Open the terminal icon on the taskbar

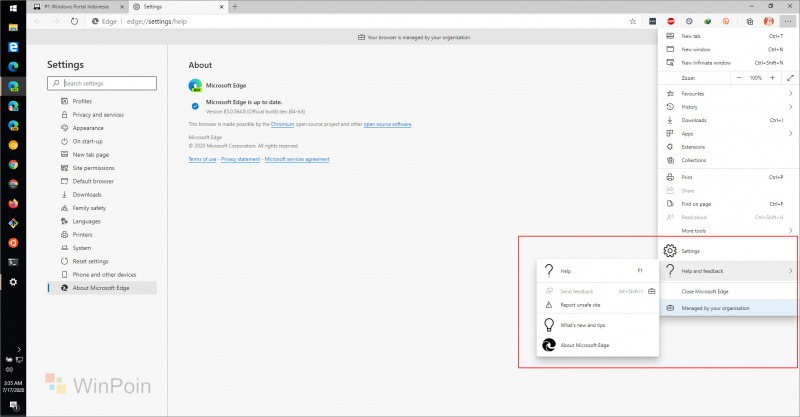pos(13,262)
